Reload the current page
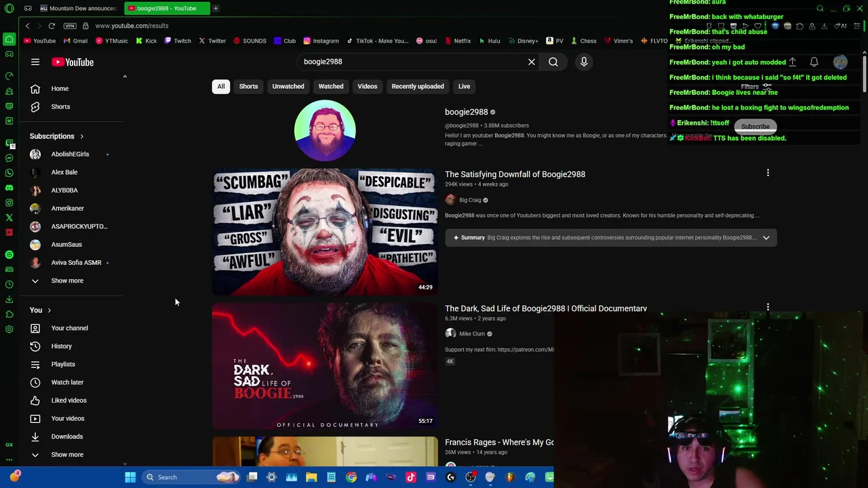Screen dimensions: 868x488 [52, 26]
